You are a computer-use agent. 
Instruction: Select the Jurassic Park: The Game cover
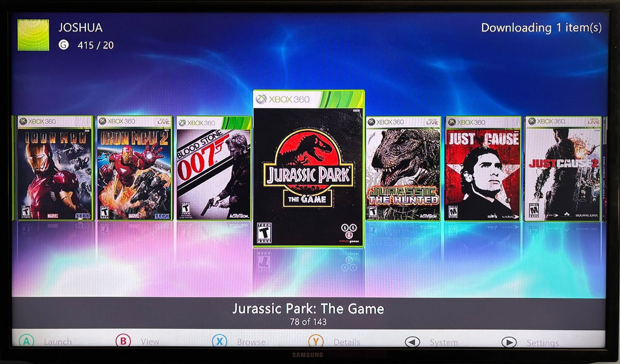tap(308, 170)
